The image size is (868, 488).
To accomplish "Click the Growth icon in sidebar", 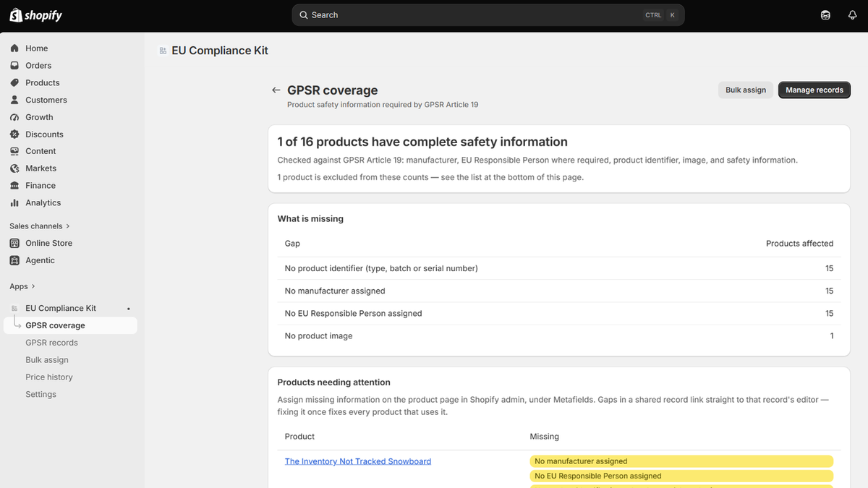I will click(x=14, y=117).
